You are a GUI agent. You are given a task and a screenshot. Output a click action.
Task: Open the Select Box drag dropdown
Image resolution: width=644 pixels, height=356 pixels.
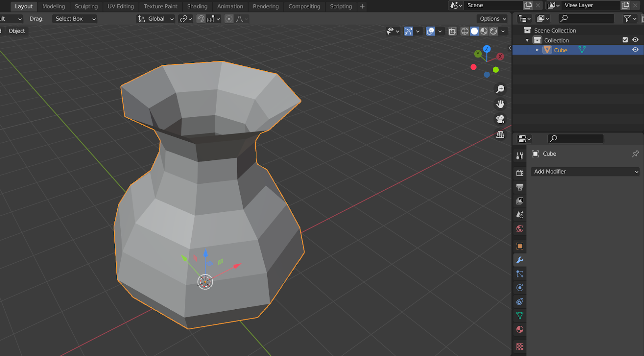click(x=74, y=19)
